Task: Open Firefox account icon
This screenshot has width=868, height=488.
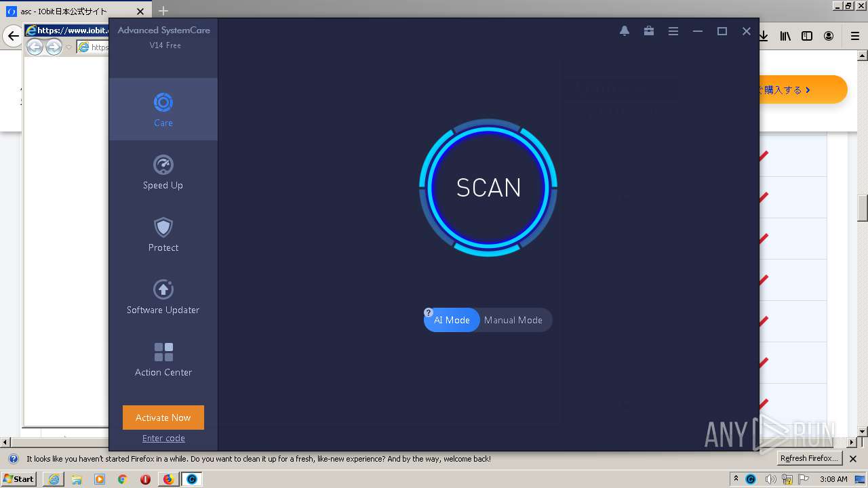Action: (829, 36)
